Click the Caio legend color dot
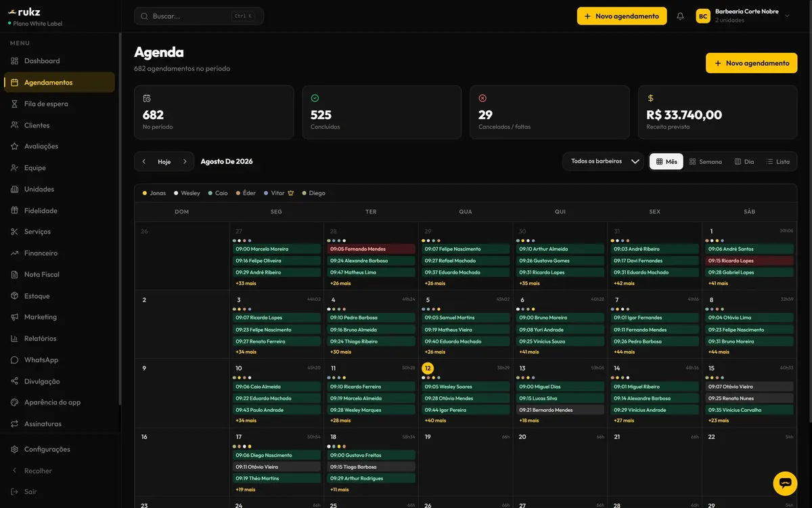The width and height of the screenshot is (812, 508). pyautogui.click(x=210, y=193)
